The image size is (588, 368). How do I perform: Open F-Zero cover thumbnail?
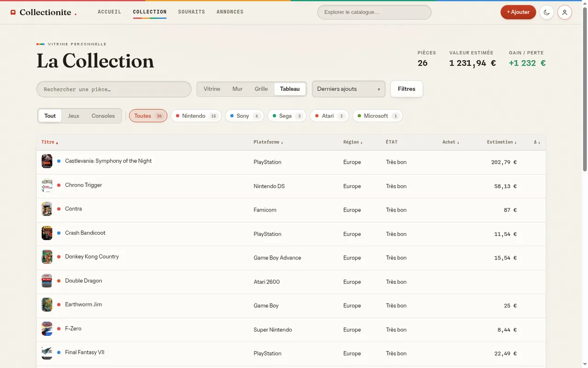(47, 329)
